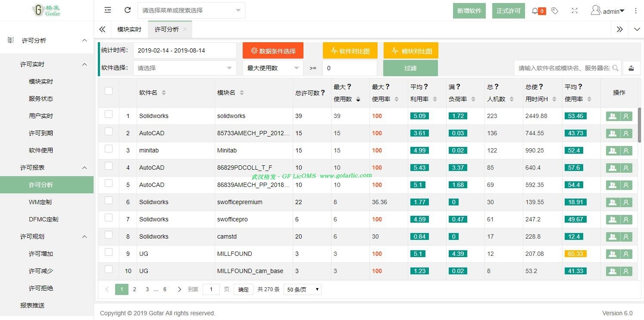Open the notifications bell icon
This screenshot has width=644, height=320.
click(535, 11)
